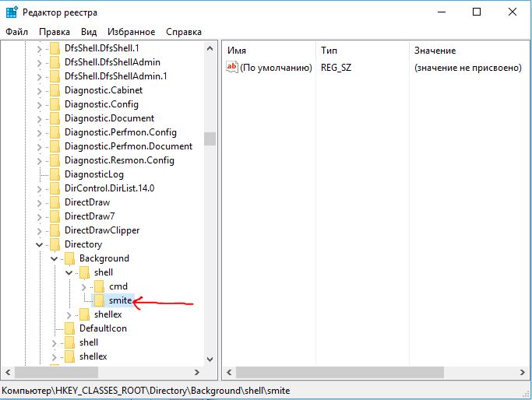Click folder icon of Diagnostic.Document
Image resolution: width=532 pixels, height=400 pixels.
[55, 118]
